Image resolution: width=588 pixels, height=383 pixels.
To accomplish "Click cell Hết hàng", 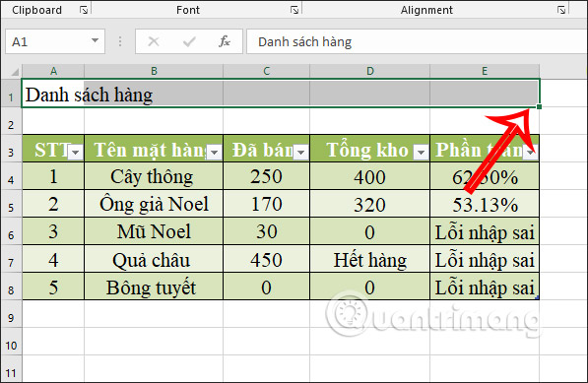I will [369, 259].
